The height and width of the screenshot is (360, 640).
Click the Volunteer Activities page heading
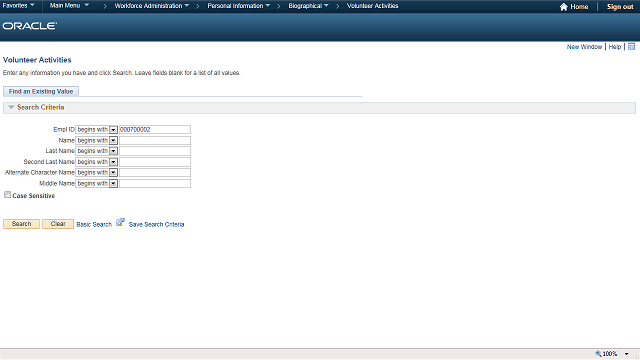coord(37,60)
